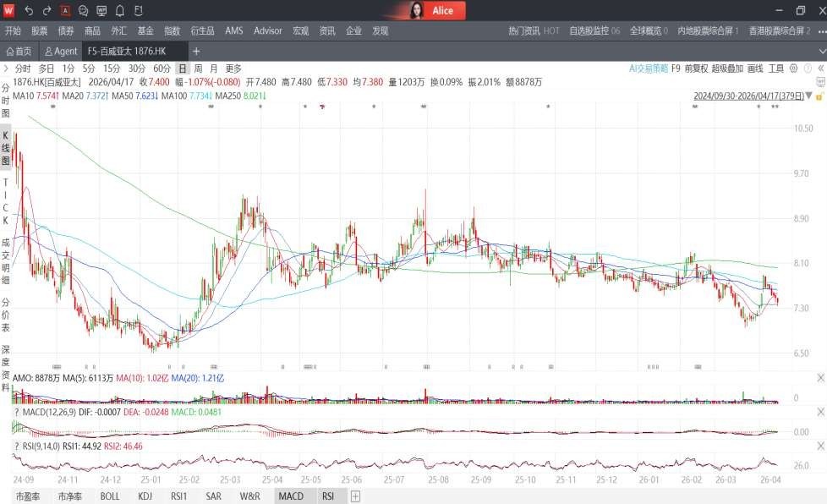Click the AI交易策略 link

pos(648,68)
